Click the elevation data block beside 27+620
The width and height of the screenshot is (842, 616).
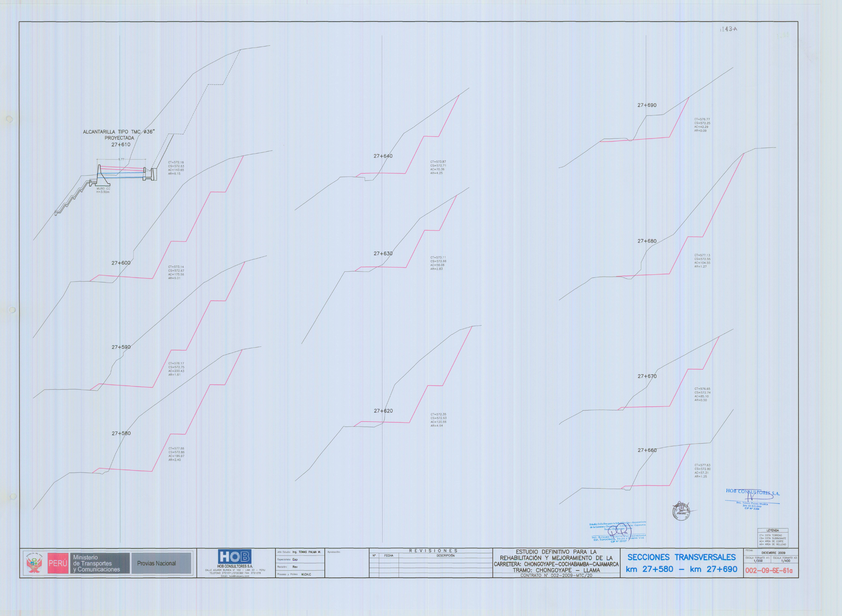coord(439,420)
